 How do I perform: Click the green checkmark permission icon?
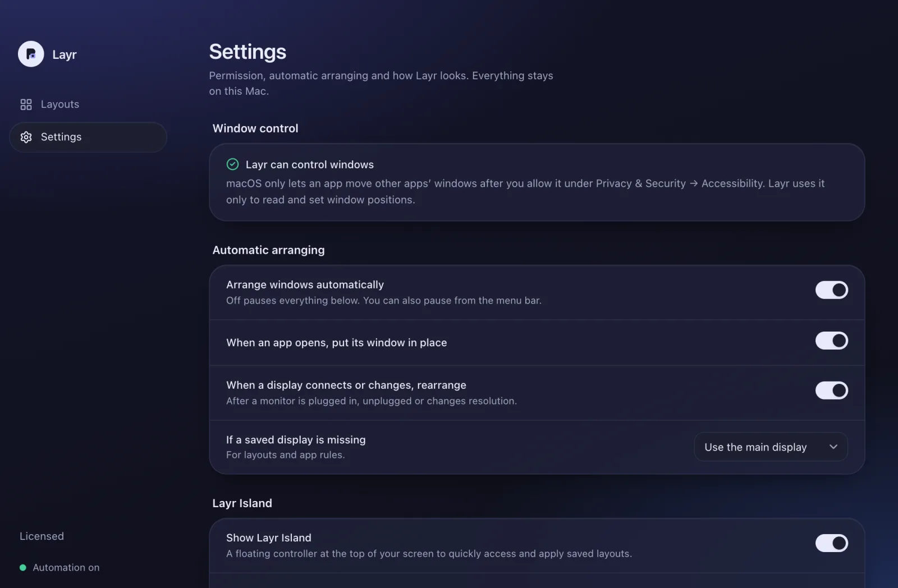[x=232, y=164]
